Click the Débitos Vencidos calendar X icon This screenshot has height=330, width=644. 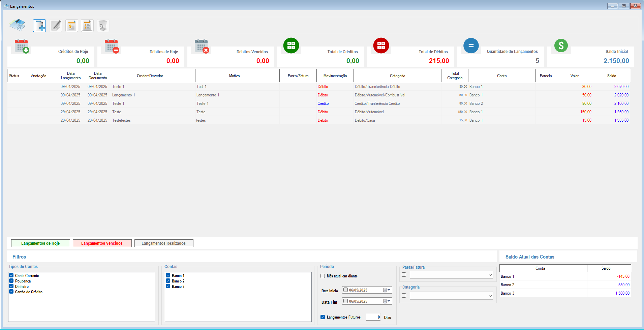pos(202,46)
